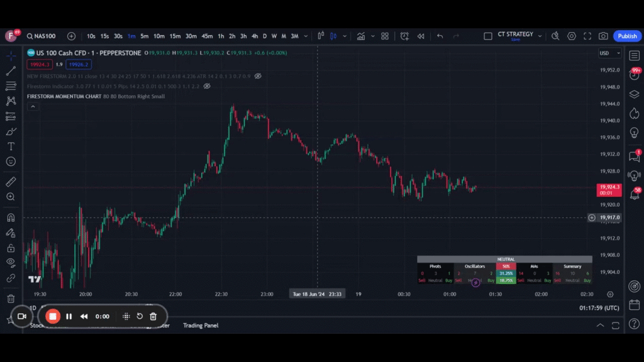
Task: Open the Trading Panel tab
Action: point(201,326)
